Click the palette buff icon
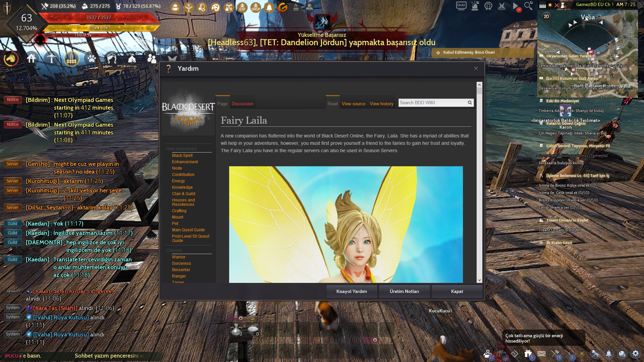Image resolution: width=644 pixels, height=362 pixels. [215, 7]
